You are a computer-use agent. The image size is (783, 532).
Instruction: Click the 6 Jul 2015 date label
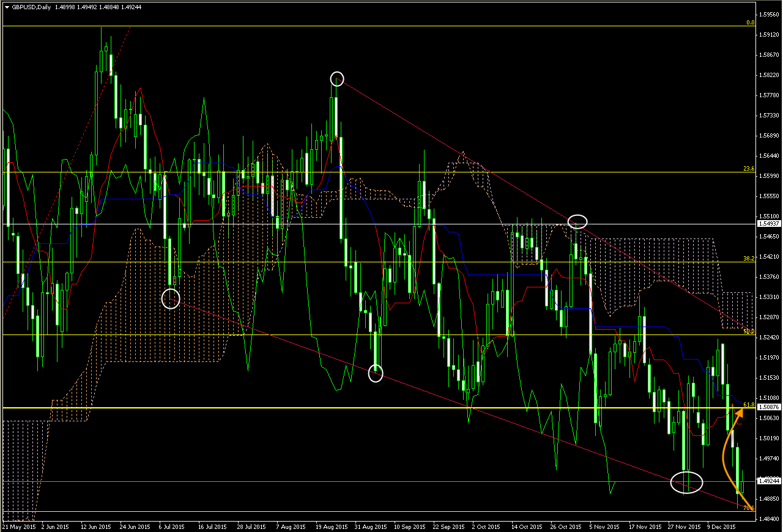pos(172,526)
